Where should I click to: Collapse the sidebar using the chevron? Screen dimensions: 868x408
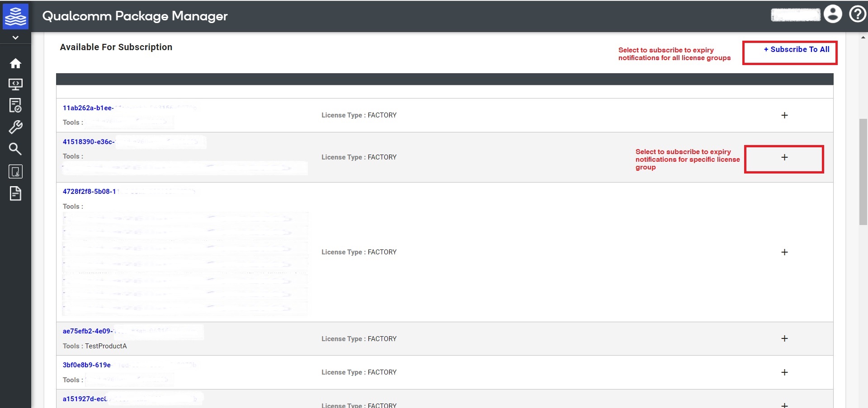[x=16, y=37]
